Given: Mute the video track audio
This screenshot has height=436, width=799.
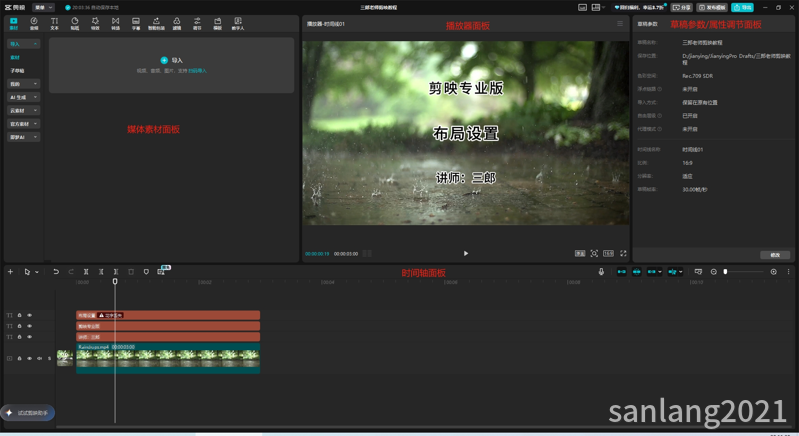Looking at the screenshot, I should (x=40, y=358).
